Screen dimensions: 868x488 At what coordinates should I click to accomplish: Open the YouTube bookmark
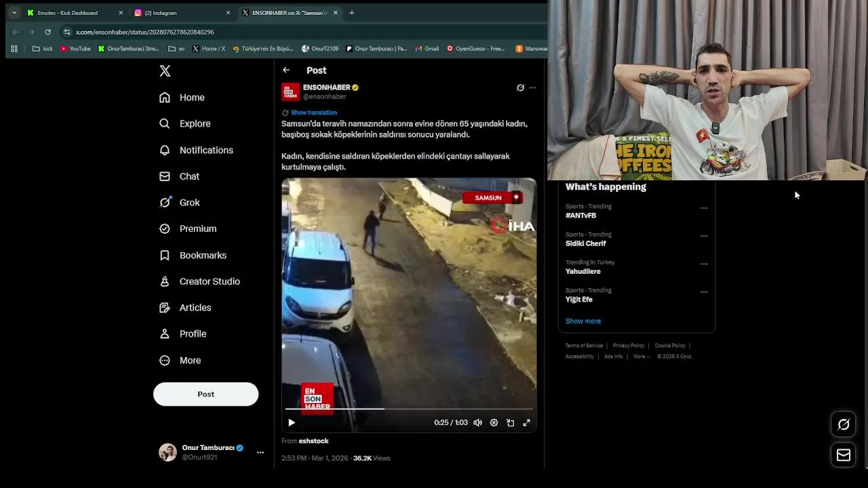point(75,49)
